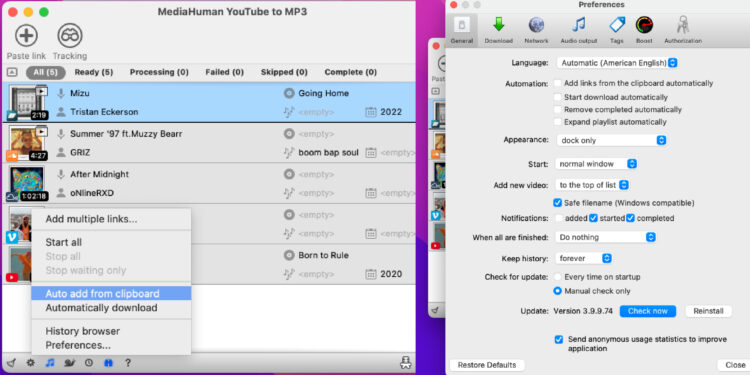
Task: Toggle the completed notifications checkbox
Action: click(630, 218)
